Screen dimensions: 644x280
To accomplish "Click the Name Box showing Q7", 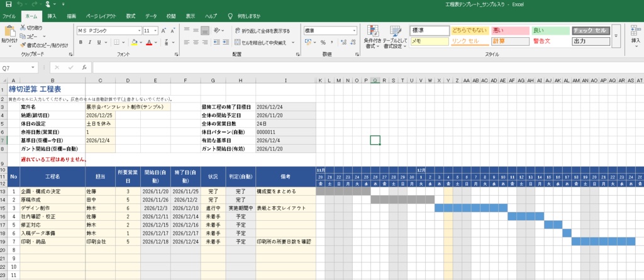I will (x=16, y=68).
